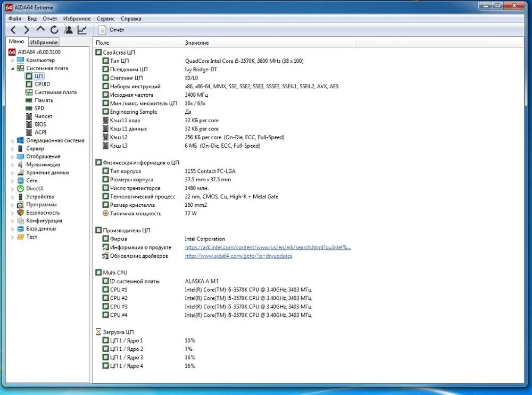The width and height of the screenshot is (532, 395).
Task: Expand the Компьютер tree node
Action: point(13,61)
